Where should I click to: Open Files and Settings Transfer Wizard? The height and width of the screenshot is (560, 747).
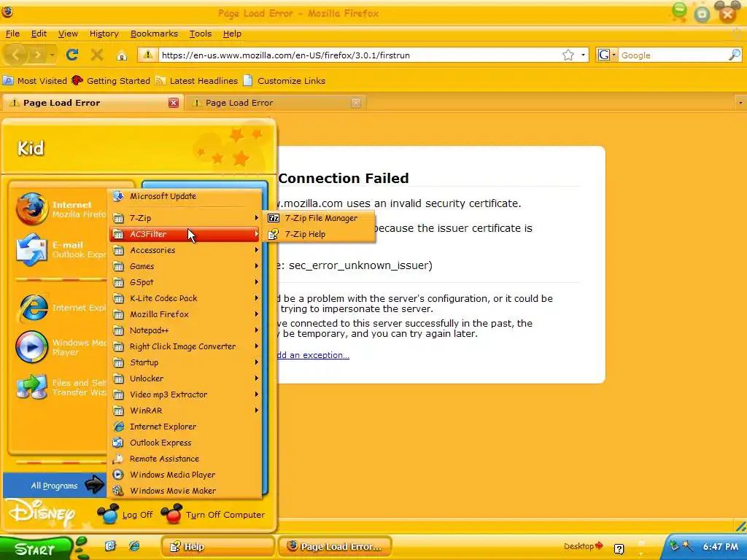60,387
